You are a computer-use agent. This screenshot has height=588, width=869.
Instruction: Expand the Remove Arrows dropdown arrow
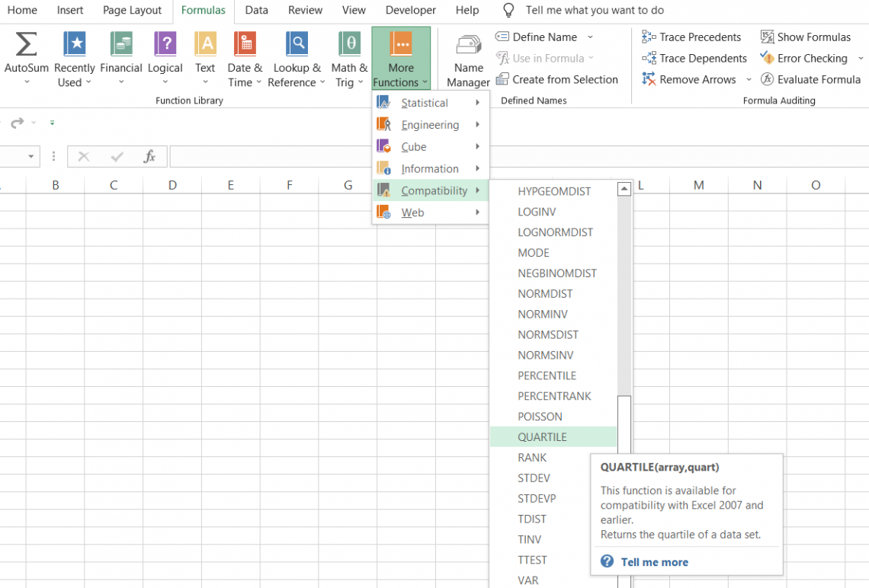coord(749,80)
